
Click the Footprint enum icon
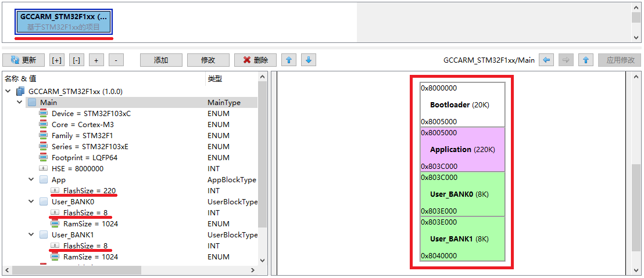(x=43, y=158)
